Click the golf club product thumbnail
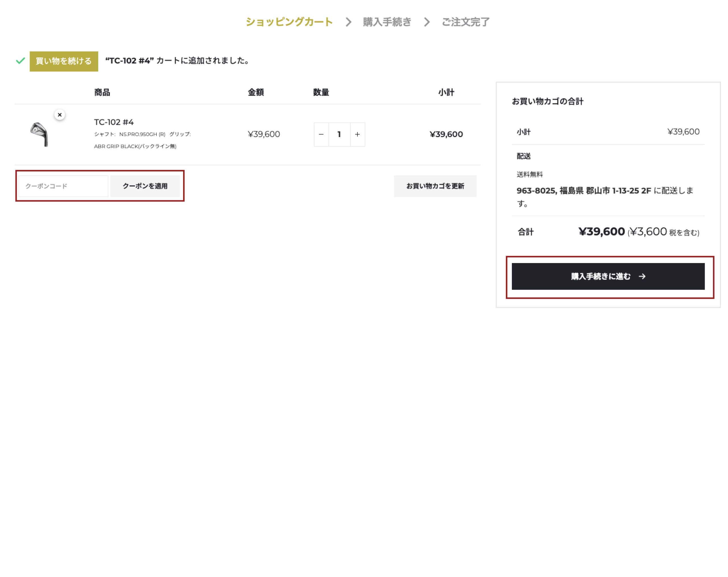The height and width of the screenshot is (577, 728). click(40, 134)
